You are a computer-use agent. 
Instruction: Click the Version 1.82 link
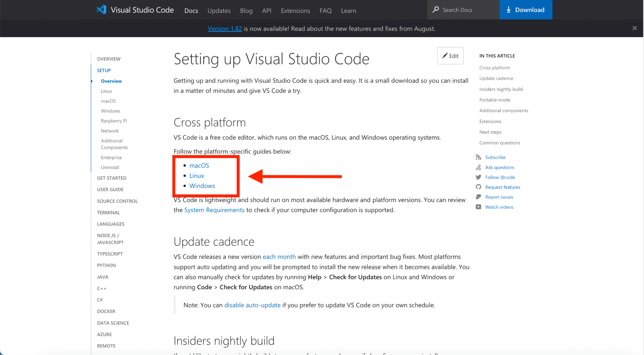point(225,28)
